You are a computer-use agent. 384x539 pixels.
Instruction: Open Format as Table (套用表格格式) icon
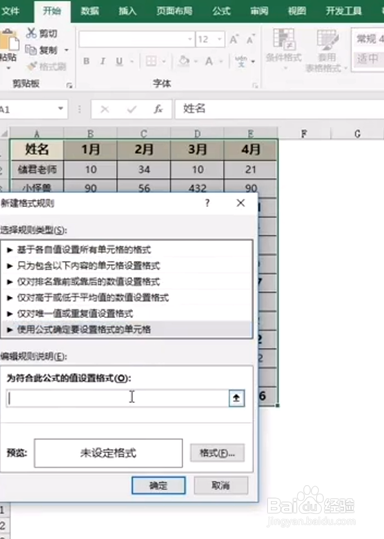point(327,40)
